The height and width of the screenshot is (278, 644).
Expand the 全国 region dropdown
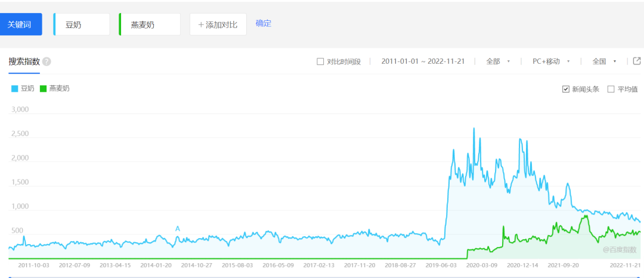pos(604,61)
